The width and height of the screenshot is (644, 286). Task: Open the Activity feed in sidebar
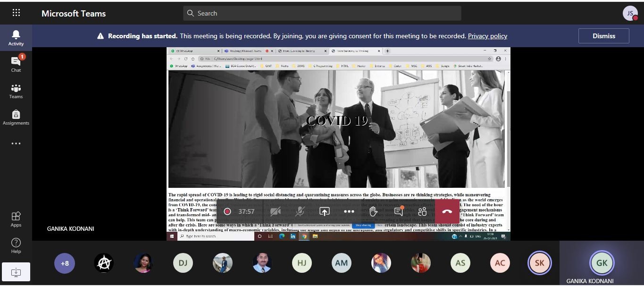click(x=16, y=37)
